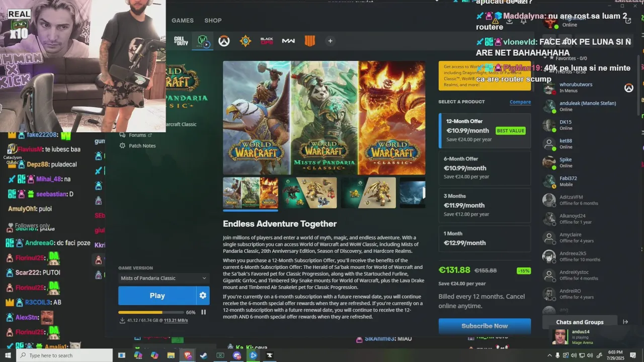
Task: Open Task View on the taskbar
Action: [x=121, y=355]
